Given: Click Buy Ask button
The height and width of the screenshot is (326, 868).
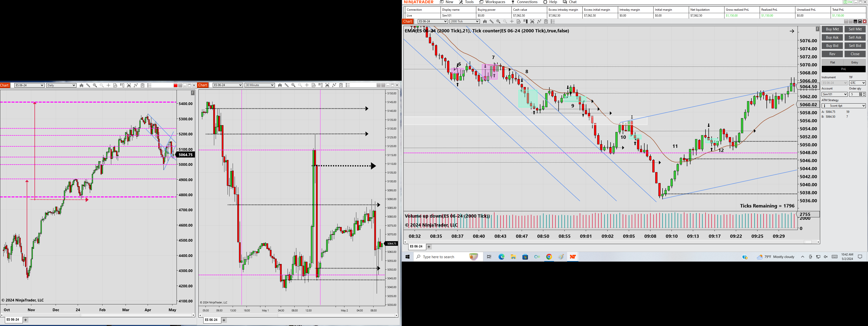Looking at the screenshot, I should click(832, 37).
